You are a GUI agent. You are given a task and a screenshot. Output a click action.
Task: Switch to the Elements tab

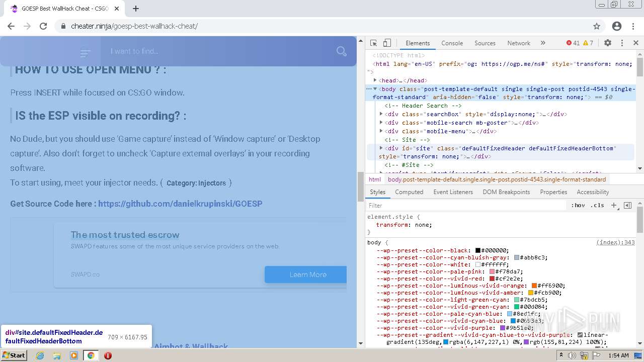[418, 43]
